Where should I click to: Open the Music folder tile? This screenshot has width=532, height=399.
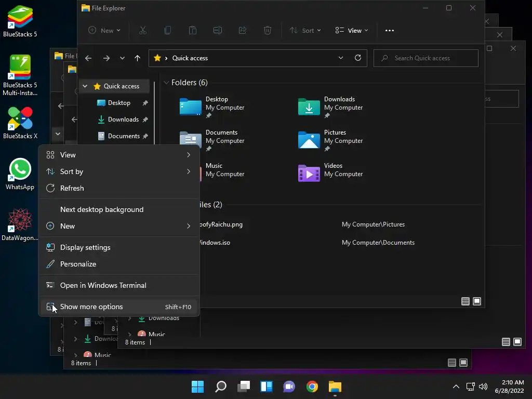tap(221, 170)
